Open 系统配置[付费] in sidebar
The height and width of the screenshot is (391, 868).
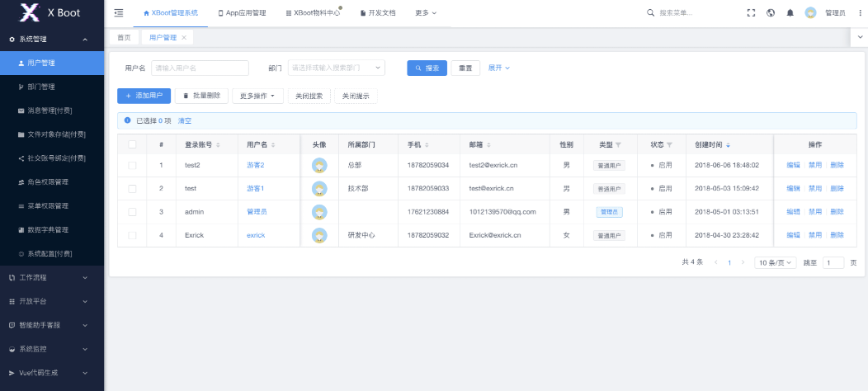click(x=52, y=253)
